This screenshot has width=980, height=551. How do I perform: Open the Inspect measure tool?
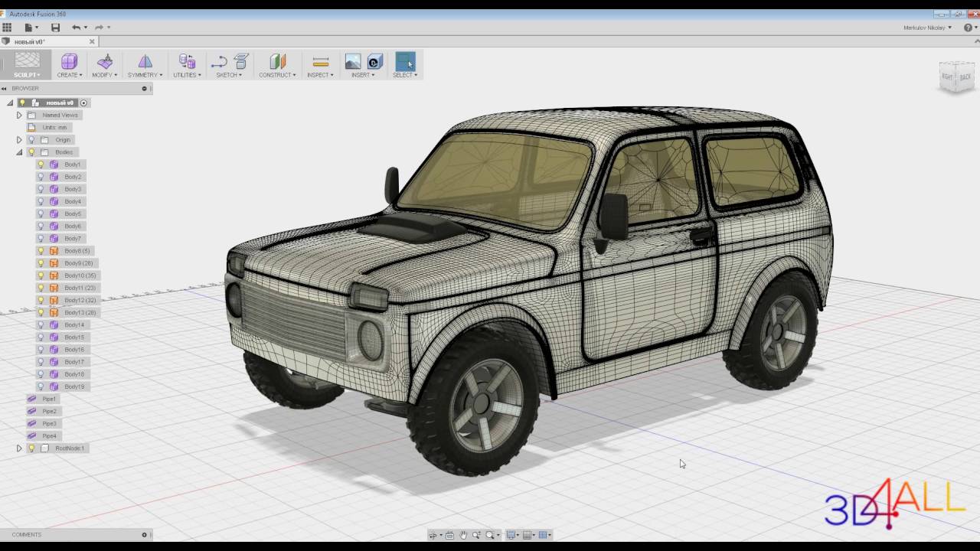320,62
